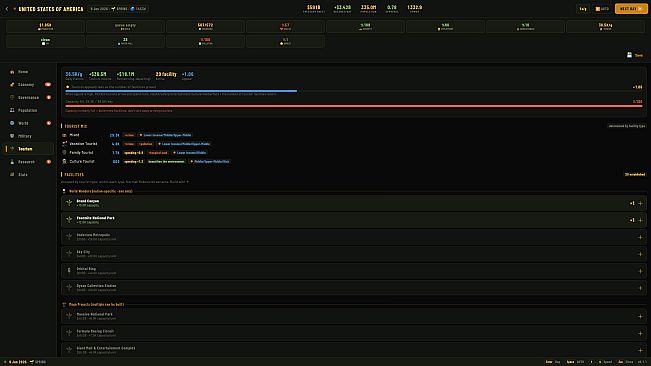Click the Economy sidebar icon

coord(12,85)
